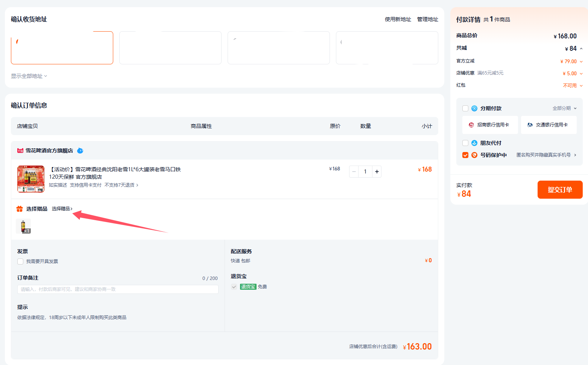The width and height of the screenshot is (588, 365).
Task: Open the beer product thumbnail image
Action: (x=31, y=179)
